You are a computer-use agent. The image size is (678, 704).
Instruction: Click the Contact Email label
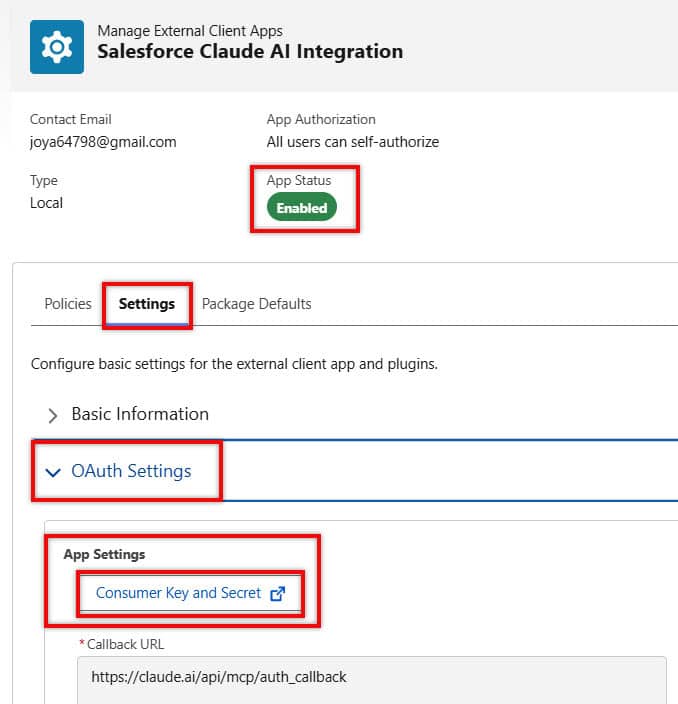pyautogui.click(x=70, y=119)
